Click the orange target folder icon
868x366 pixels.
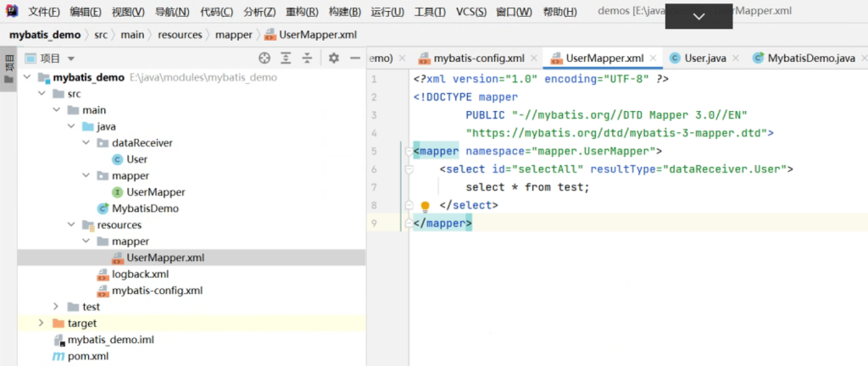58,323
